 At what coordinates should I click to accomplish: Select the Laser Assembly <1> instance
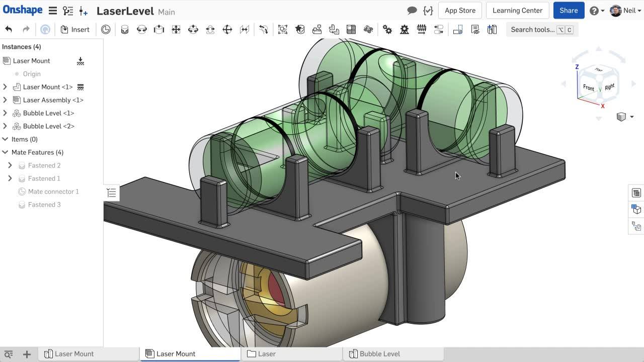pos(53,100)
